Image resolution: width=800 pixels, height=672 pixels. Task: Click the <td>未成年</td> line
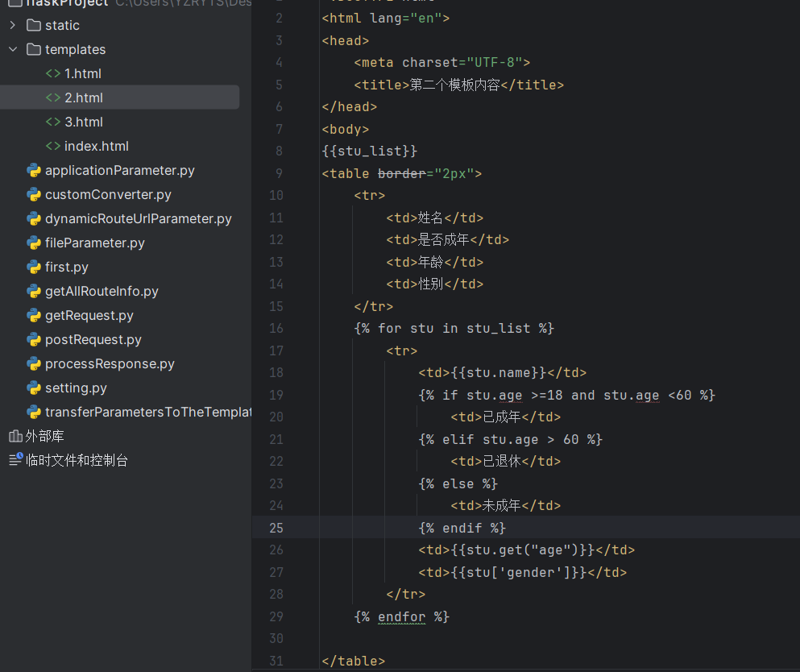pyautogui.click(x=506, y=506)
